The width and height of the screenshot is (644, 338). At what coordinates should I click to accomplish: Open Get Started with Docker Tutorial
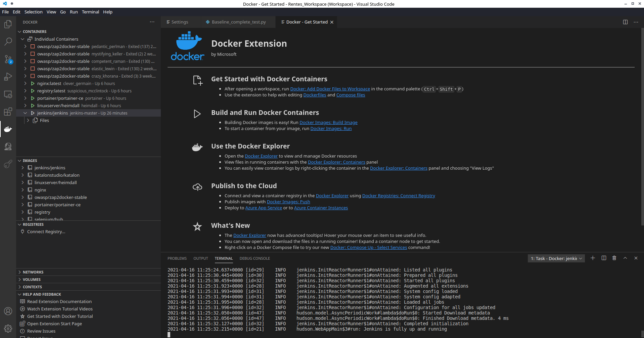click(x=89, y=316)
